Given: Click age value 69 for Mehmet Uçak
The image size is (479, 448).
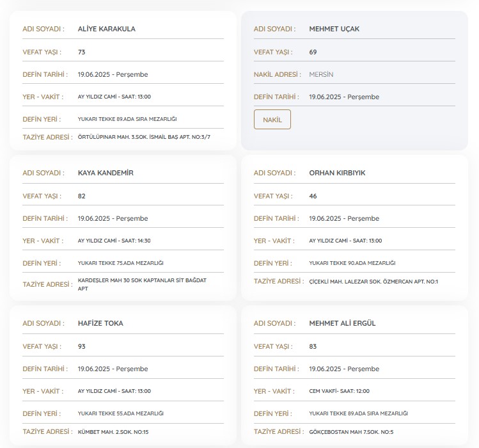Looking at the screenshot, I should pyautogui.click(x=313, y=52).
